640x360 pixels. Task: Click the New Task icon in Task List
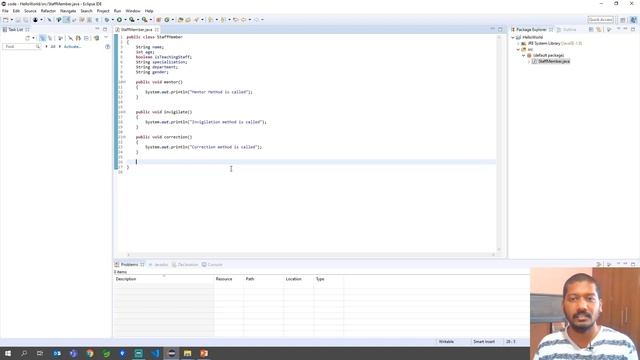tap(27, 38)
